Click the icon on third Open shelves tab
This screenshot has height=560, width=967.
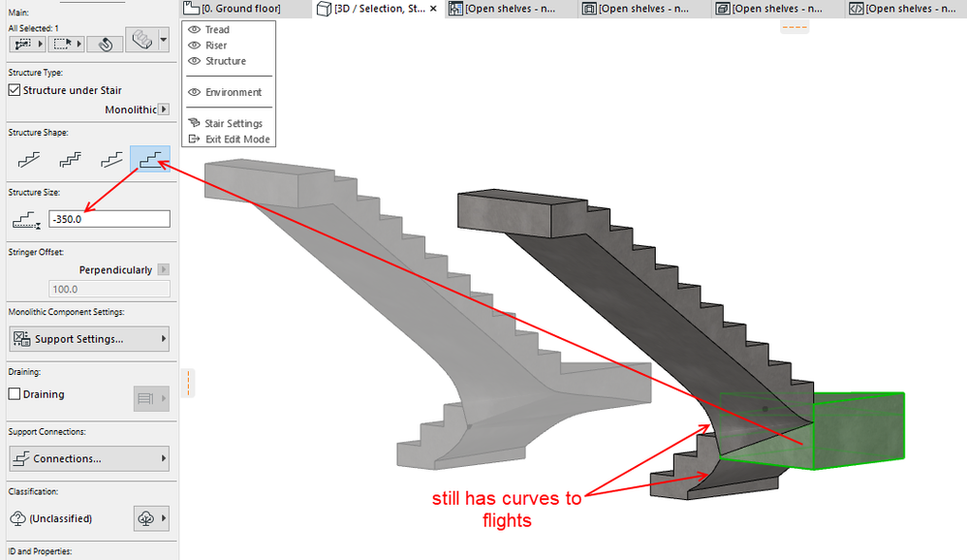723,9
